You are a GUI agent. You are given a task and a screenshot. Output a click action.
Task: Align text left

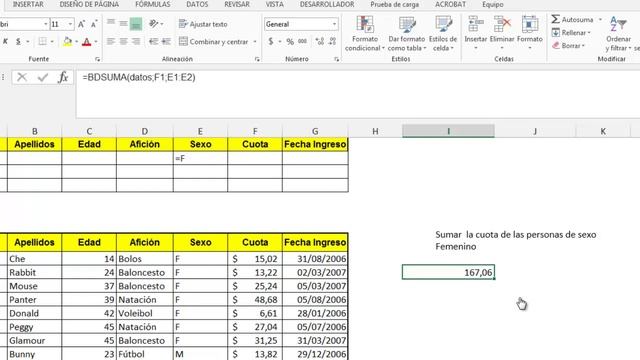click(111, 42)
